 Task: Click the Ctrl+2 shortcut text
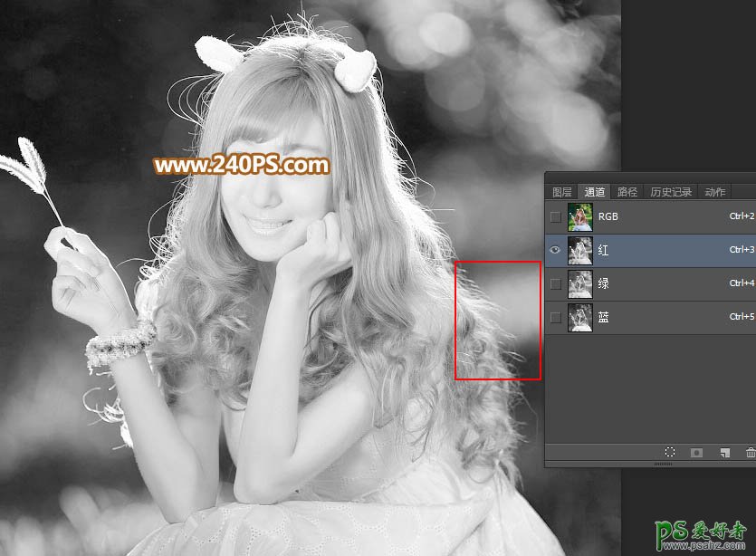[x=742, y=216]
